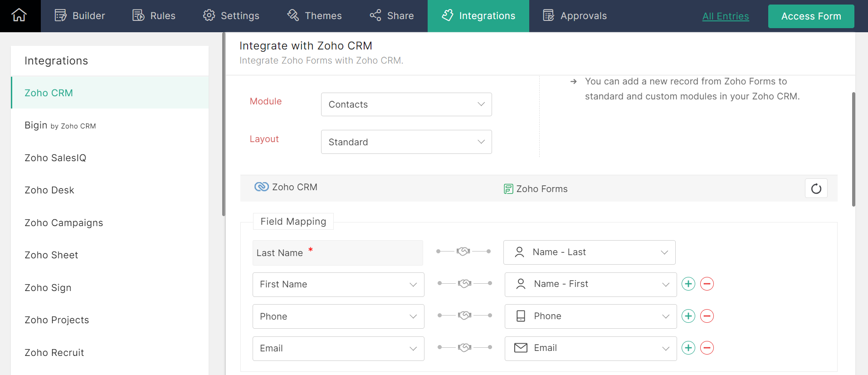Select Zoho CRM in integrations list

(x=110, y=93)
